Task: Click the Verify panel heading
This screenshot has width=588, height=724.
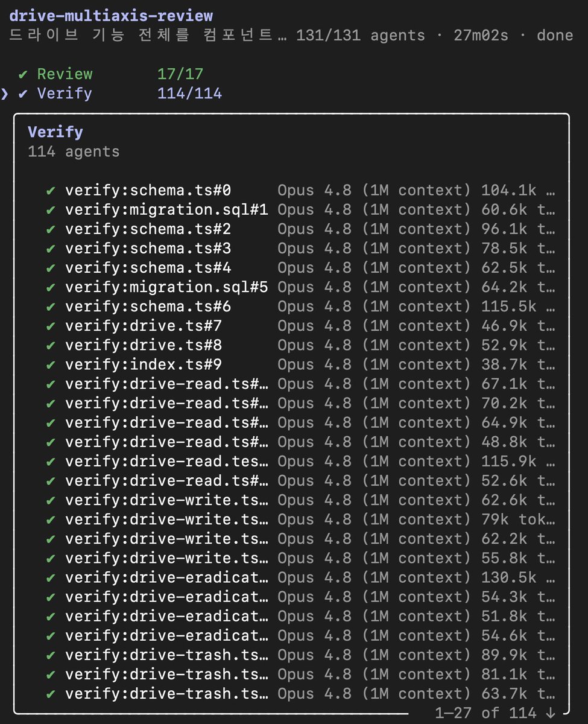Action: tap(55, 132)
